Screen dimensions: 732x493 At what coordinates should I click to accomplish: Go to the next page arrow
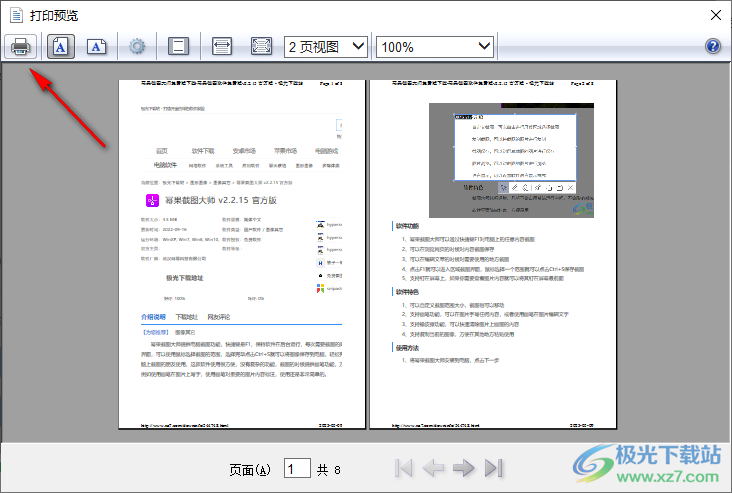(x=464, y=468)
